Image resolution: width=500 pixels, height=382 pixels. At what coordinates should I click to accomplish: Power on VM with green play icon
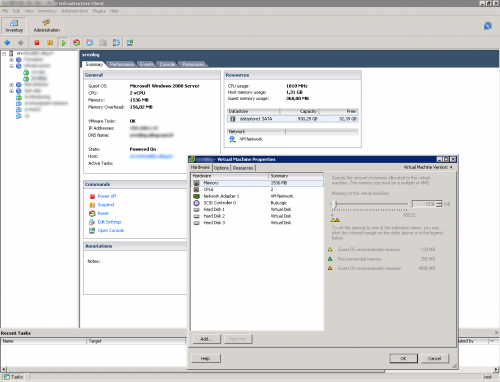63,43
